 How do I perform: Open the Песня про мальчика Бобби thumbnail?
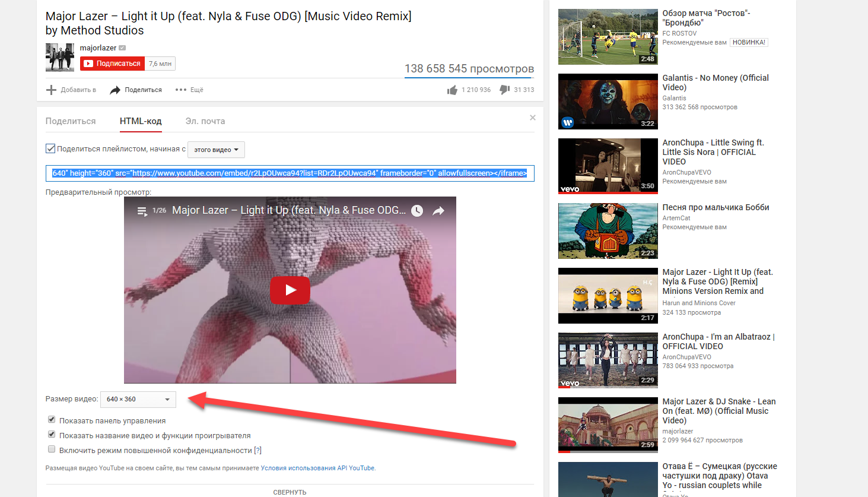tap(608, 231)
